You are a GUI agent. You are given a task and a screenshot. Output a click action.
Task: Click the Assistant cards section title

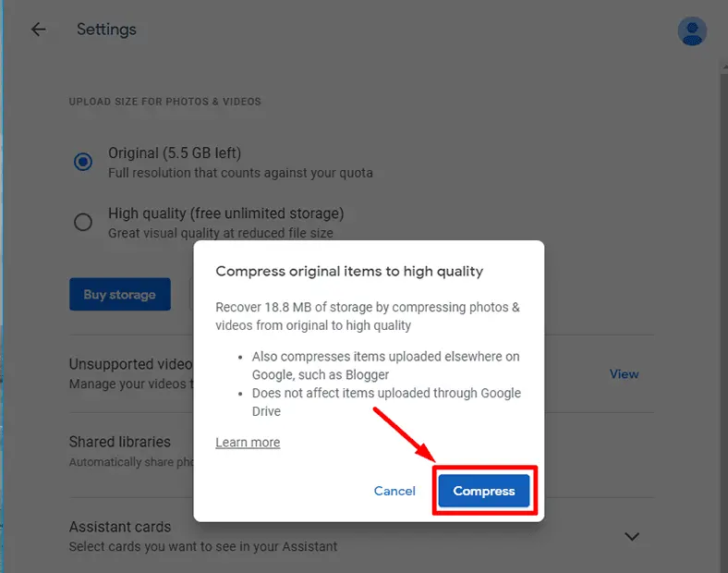click(x=120, y=527)
